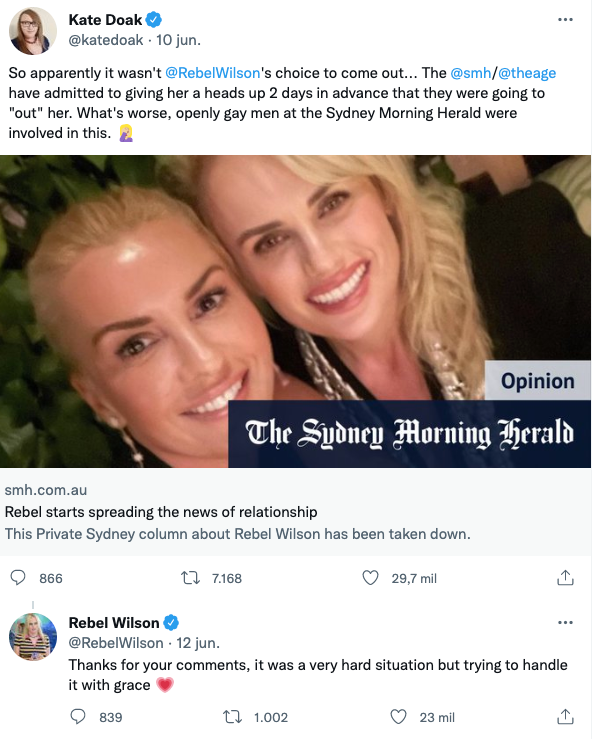Image resolution: width=593 pixels, height=739 pixels.
Task: Like Kate Doak's tweet
Action: [x=371, y=578]
